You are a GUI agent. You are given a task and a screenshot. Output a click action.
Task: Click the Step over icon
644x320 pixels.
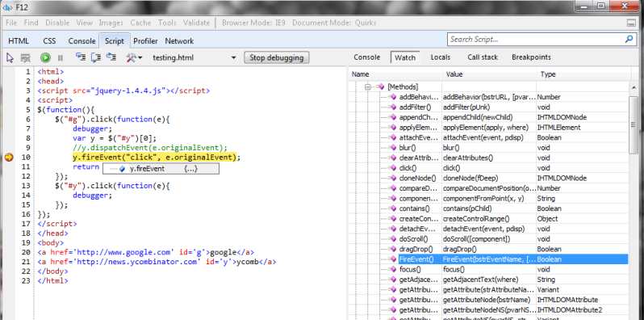[96, 57]
